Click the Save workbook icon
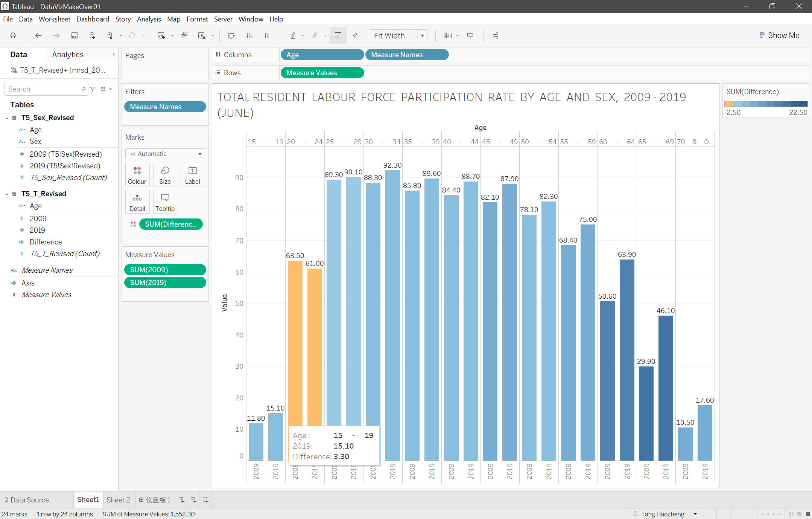 [x=75, y=35]
